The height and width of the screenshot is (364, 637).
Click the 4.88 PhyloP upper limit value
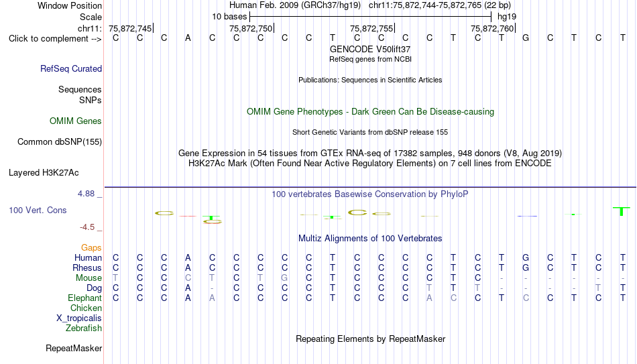(x=86, y=194)
